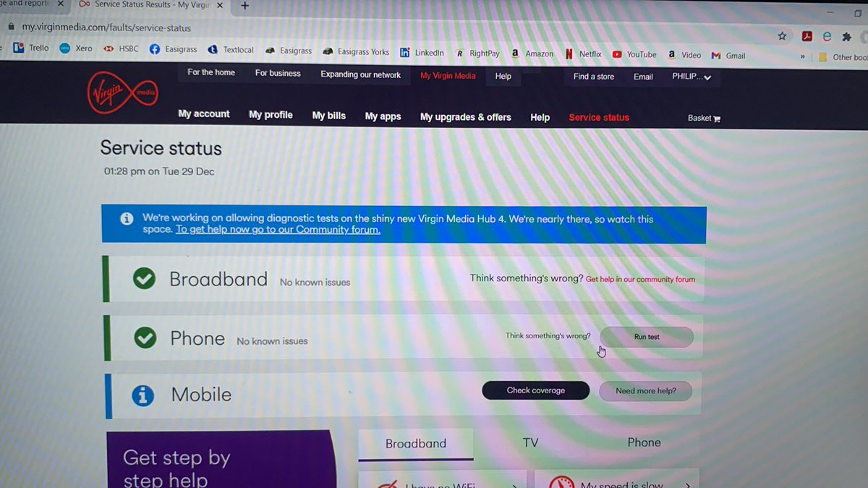The width and height of the screenshot is (868, 488).
Task: Follow the Community forum link in banner
Action: pos(278,229)
